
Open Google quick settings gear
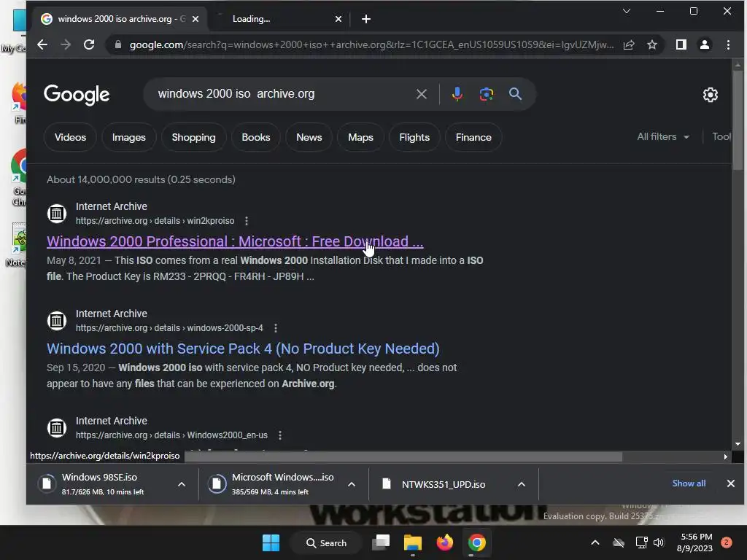[711, 95]
